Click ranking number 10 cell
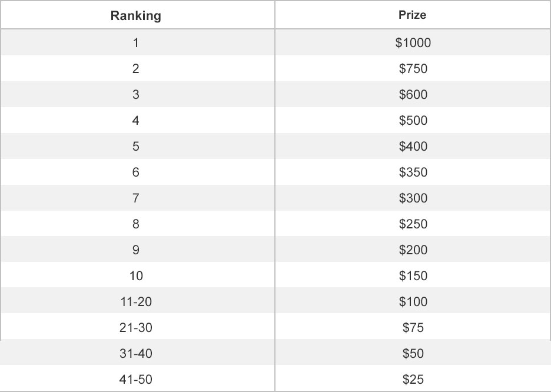 point(136,276)
